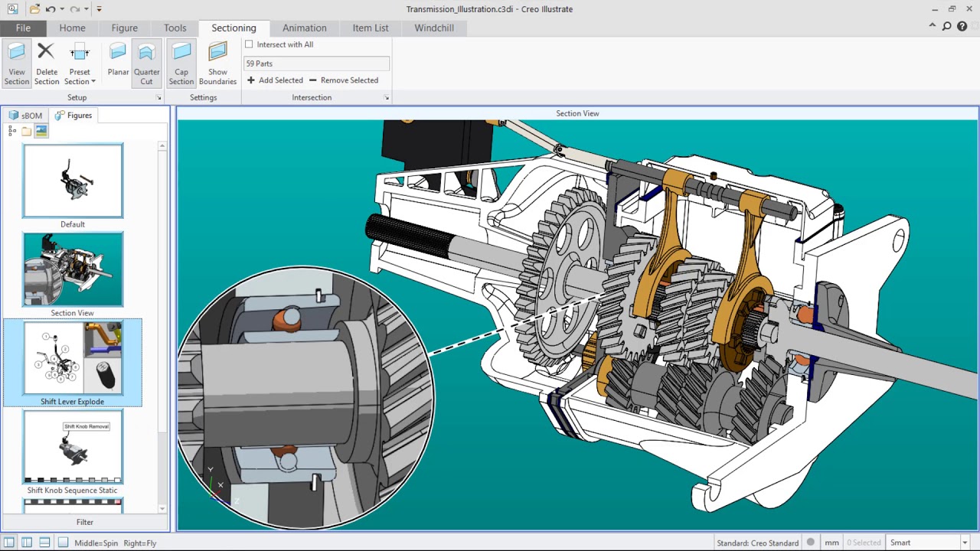Select the Section View figure thumbnail
The height and width of the screenshot is (551, 980).
pyautogui.click(x=73, y=269)
